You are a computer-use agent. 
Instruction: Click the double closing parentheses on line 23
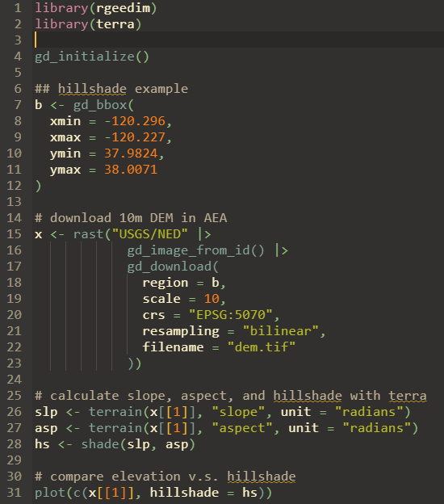(135, 363)
